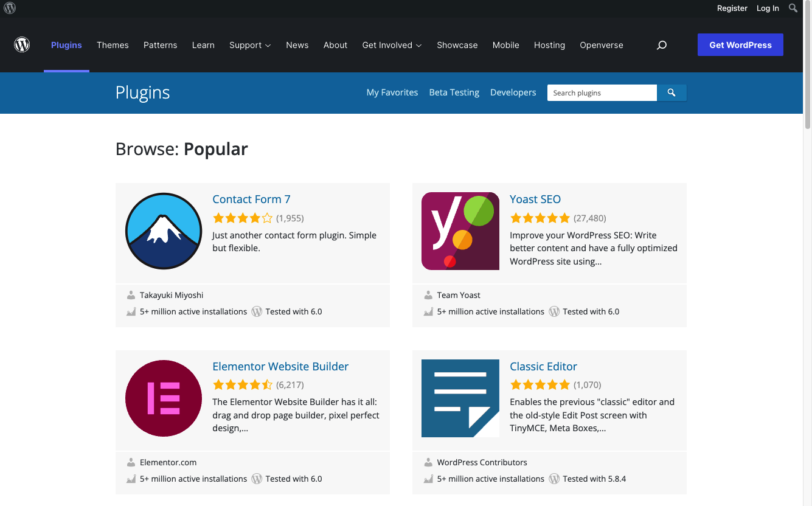
Task: Open the Elementor Website Builder title link
Action: tap(280, 366)
